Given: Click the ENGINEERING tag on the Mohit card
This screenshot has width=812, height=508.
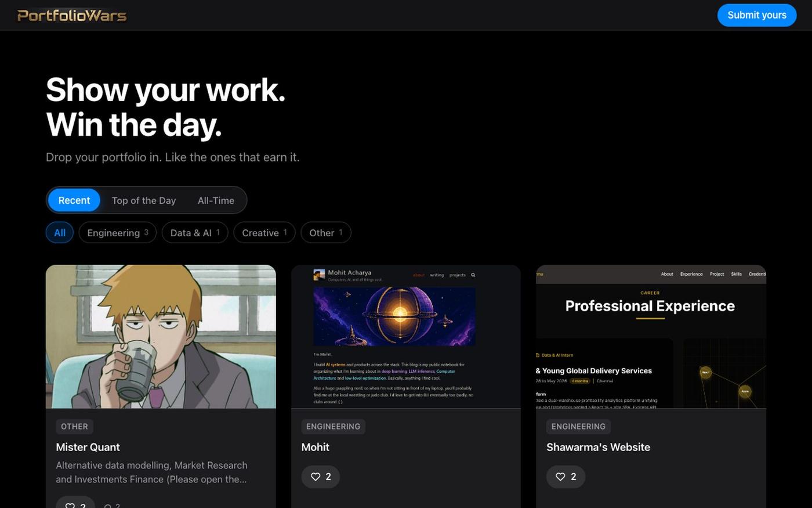Looking at the screenshot, I should click(x=333, y=427).
